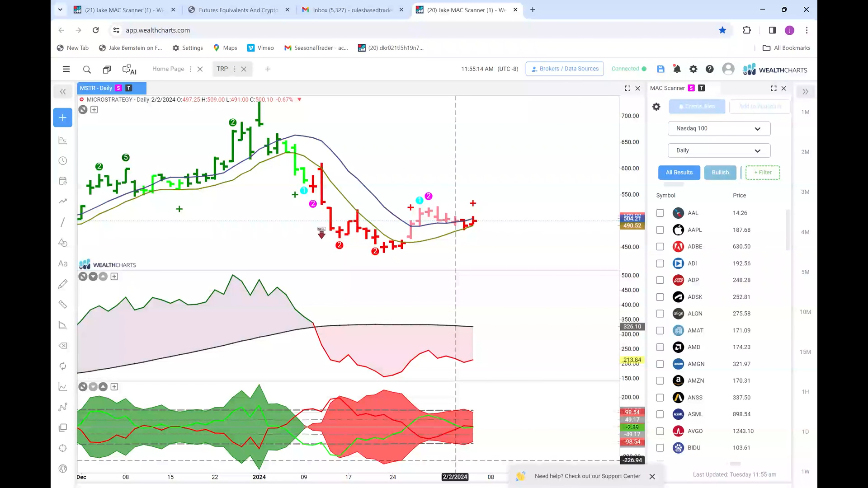Select the 1D timeframe on right strip
The width and height of the screenshot is (868, 488).
[805, 432]
